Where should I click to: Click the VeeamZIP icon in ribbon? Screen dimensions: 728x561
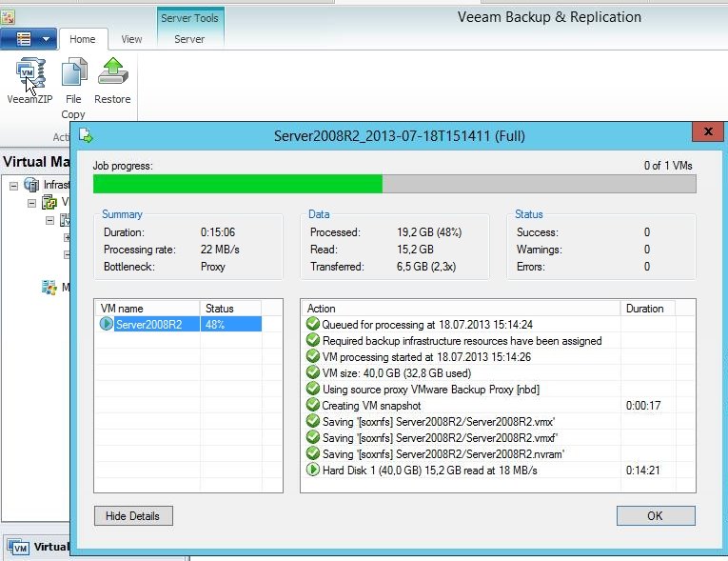coord(30,72)
